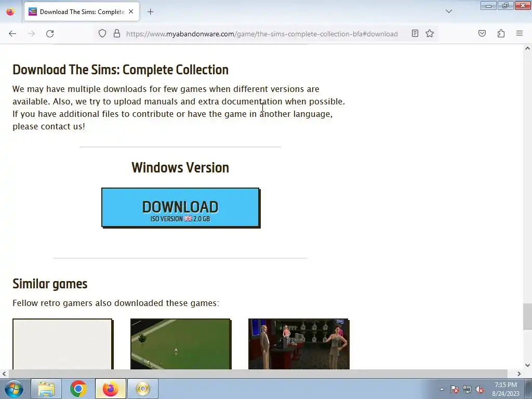Reload the current page
532x399 pixels.
pos(50,34)
